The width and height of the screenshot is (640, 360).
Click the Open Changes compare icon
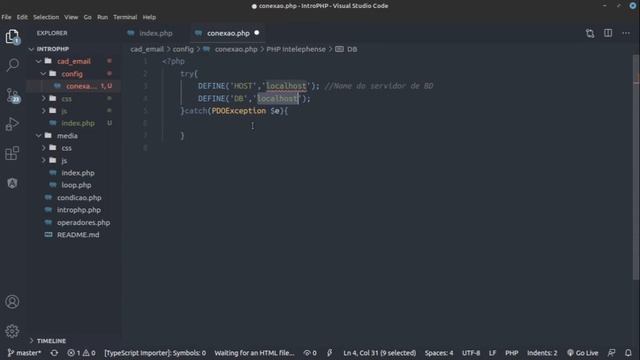pyautogui.click(x=590, y=33)
